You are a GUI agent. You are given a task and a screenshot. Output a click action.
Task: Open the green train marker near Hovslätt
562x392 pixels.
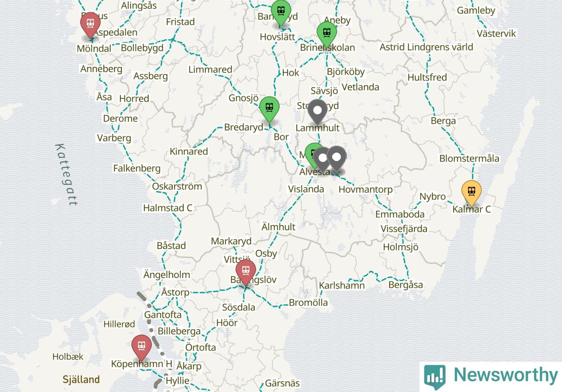tap(281, 12)
